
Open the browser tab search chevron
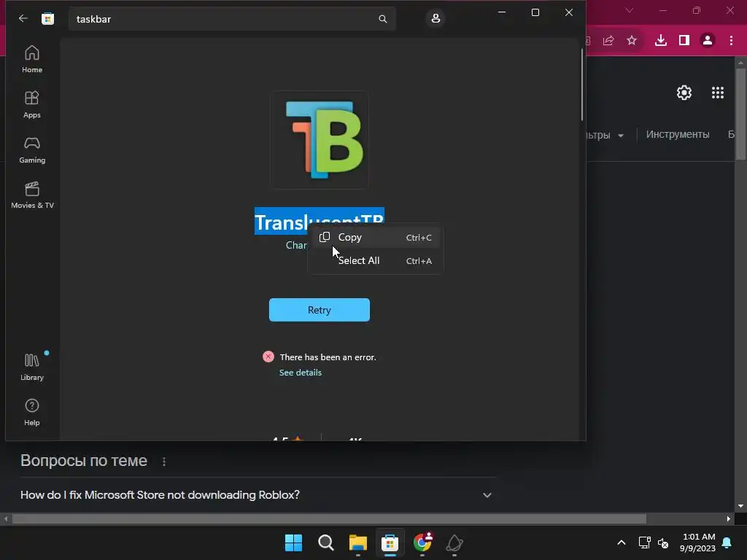[630, 10]
